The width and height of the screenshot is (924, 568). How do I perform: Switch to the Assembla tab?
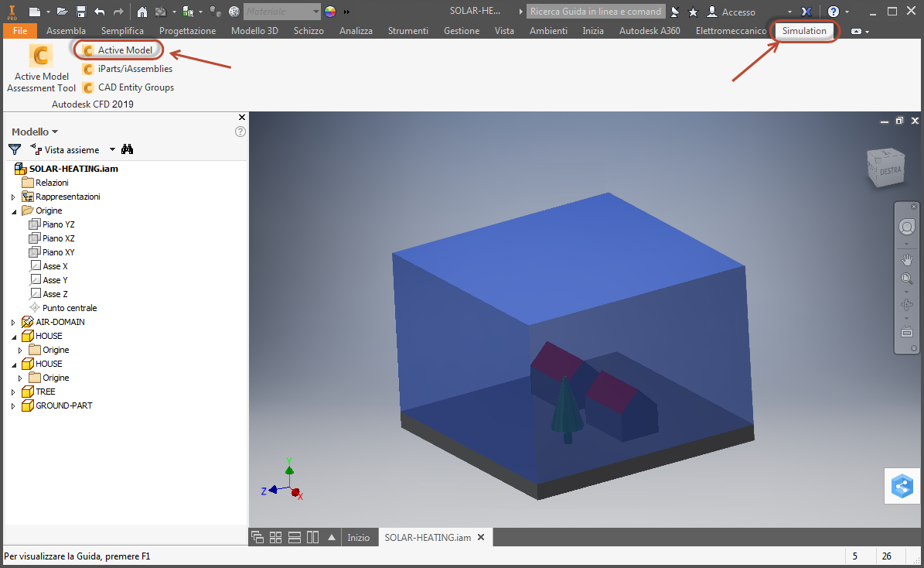66,31
